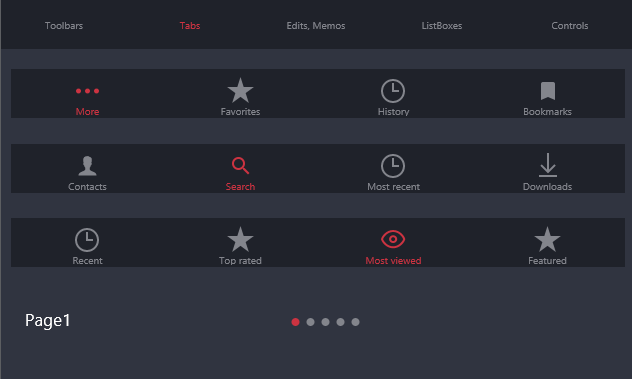Select the Search magnifier icon

pyautogui.click(x=240, y=165)
